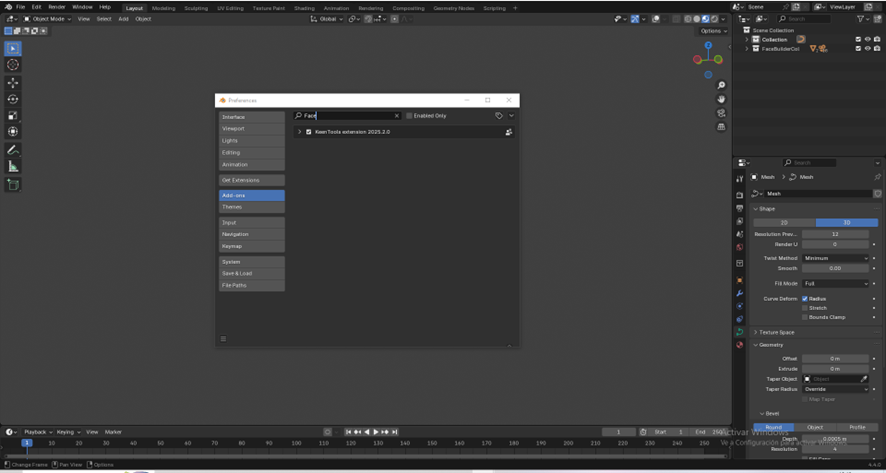Switch perspective/orthographic grid icon in viewport

(x=721, y=127)
